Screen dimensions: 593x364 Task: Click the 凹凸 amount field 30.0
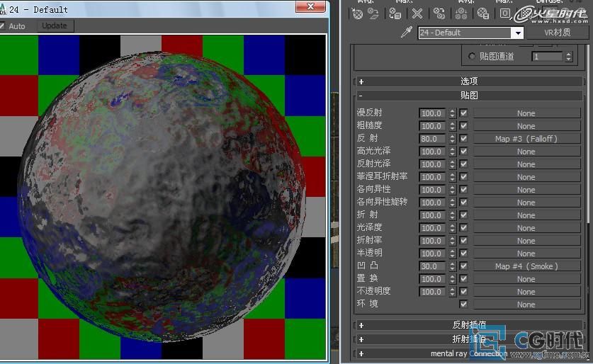(433, 266)
